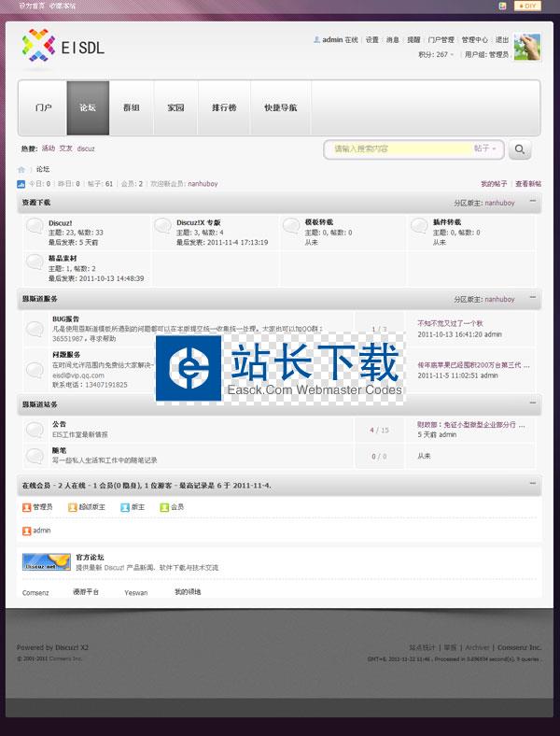The width and height of the screenshot is (560, 736).
Task: Click the 提醒 link in header
Action: [413, 40]
